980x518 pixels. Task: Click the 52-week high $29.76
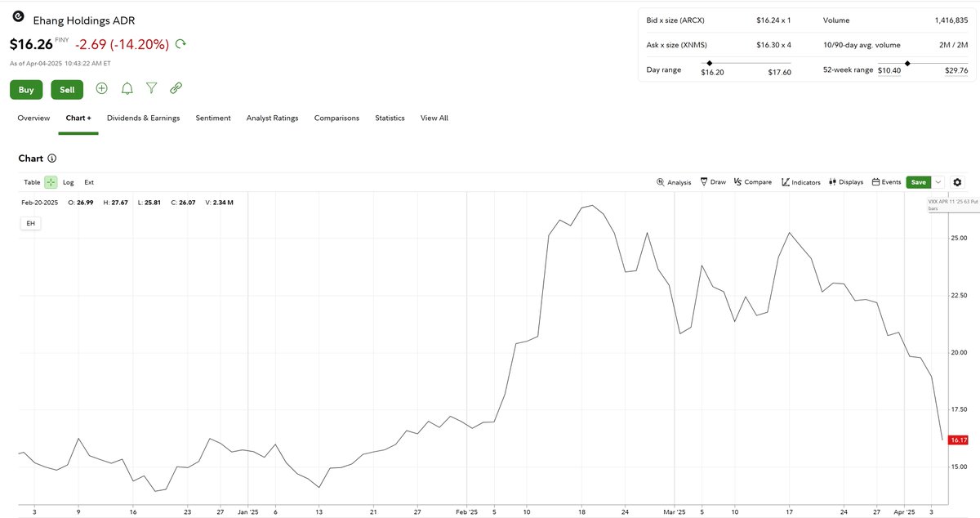tap(955, 71)
